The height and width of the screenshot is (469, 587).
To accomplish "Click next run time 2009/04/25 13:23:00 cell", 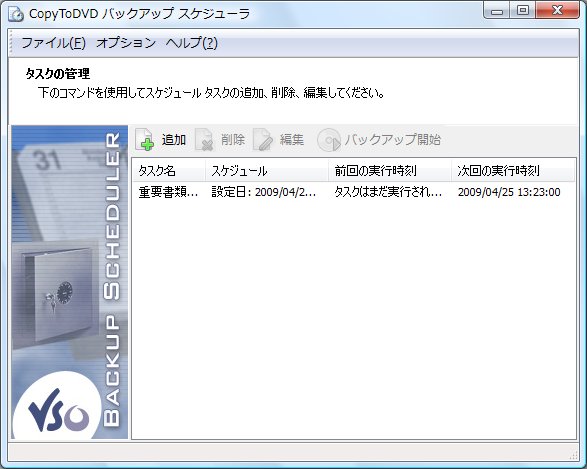I will (509, 192).
